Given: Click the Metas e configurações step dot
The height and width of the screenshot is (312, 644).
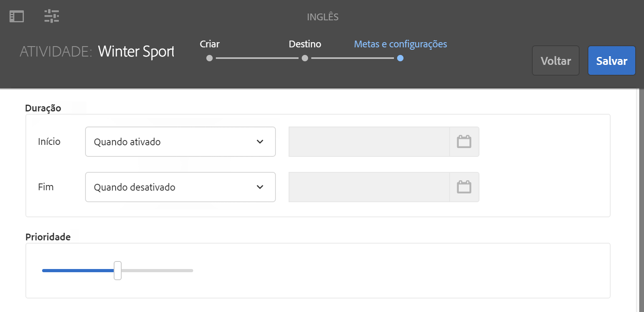Looking at the screenshot, I should point(400,58).
